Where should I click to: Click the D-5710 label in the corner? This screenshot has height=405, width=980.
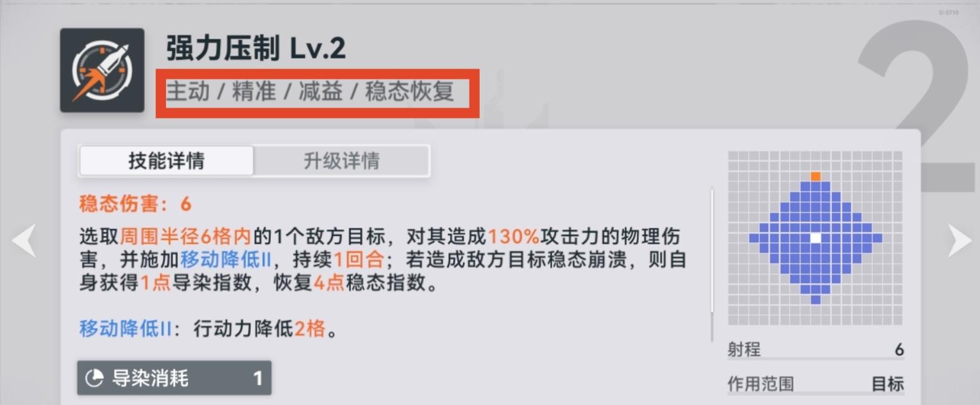(x=948, y=12)
